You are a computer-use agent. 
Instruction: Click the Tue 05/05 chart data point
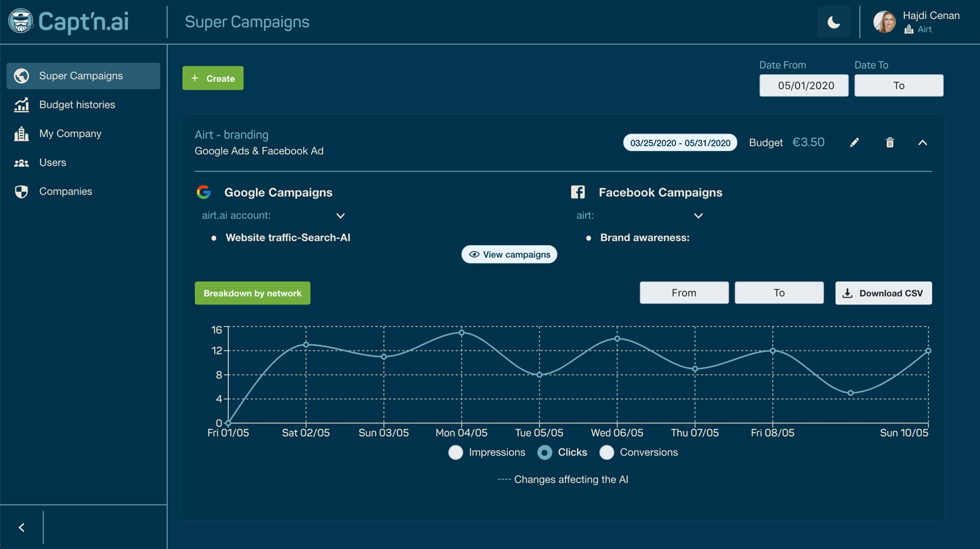tap(540, 375)
